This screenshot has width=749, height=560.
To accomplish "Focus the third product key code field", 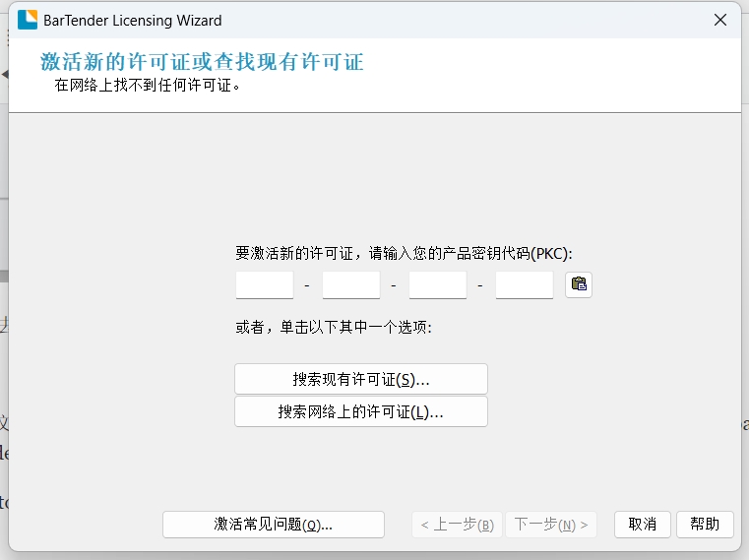I will pyautogui.click(x=438, y=284).
